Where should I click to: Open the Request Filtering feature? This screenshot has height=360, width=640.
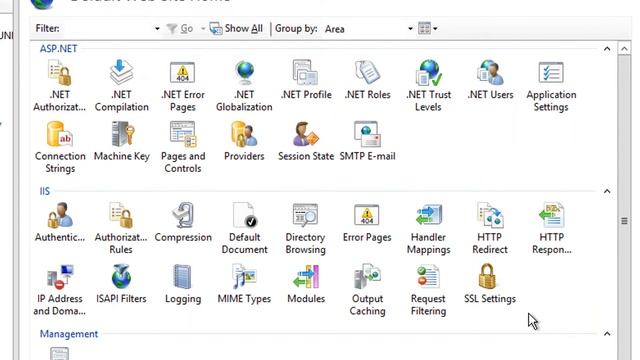click(x=428, y=290)
